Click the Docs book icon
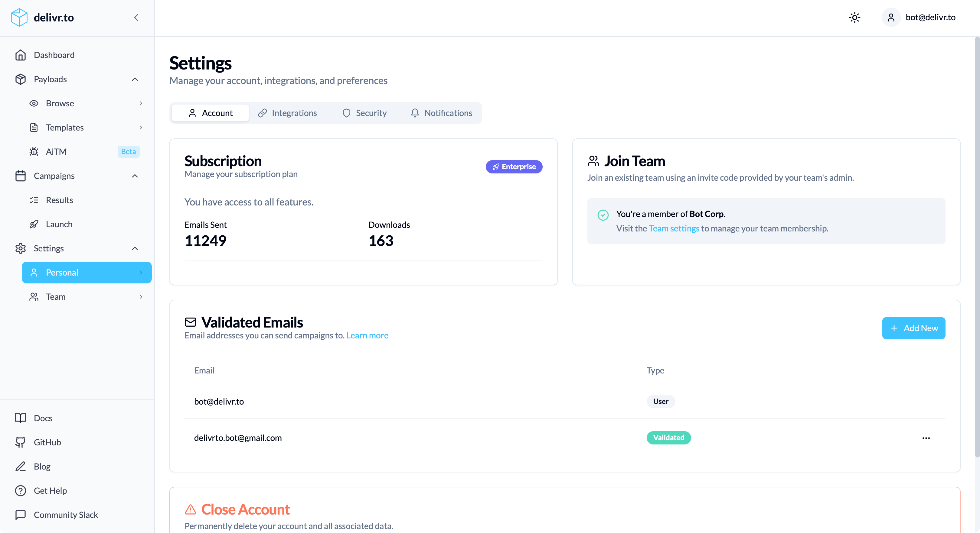Image resolution: width=980 pixels, height=533 pixels. (21, 418)
